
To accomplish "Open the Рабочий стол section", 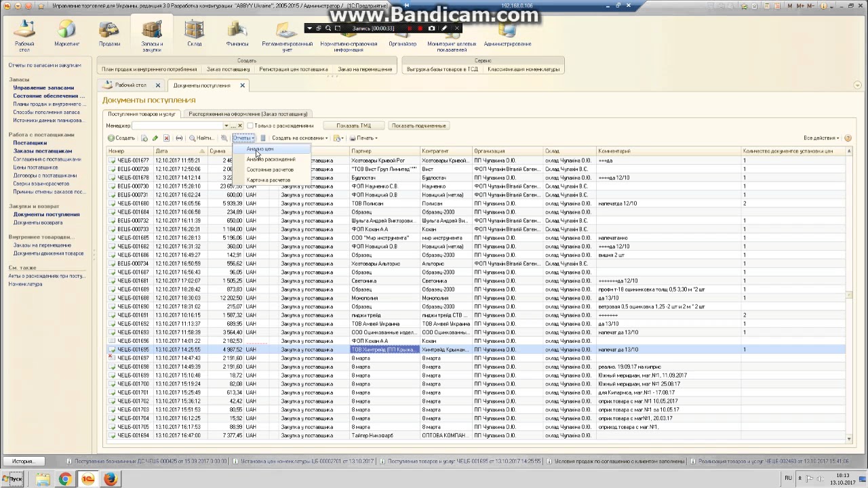I will pos(24,35).
